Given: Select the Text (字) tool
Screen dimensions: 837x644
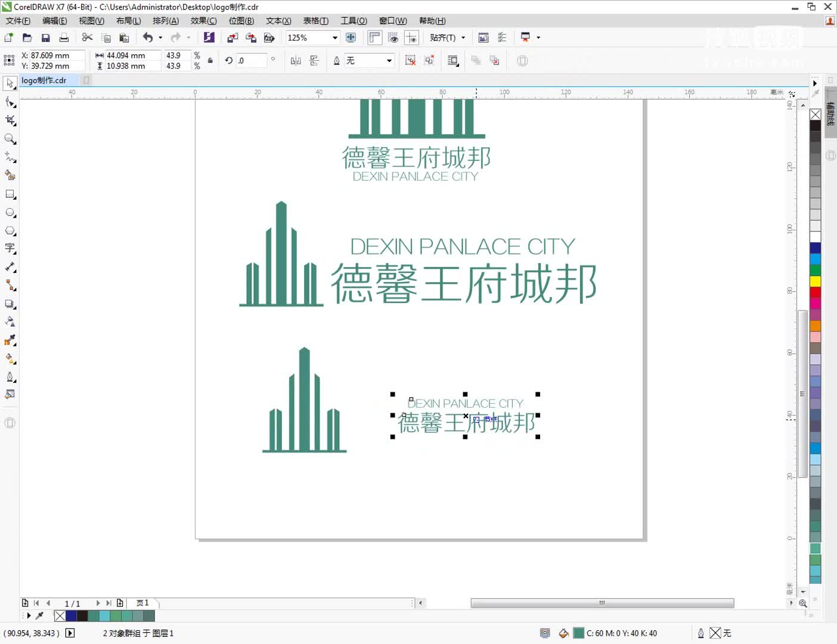Looking at the screenshot, I should 10,249.
